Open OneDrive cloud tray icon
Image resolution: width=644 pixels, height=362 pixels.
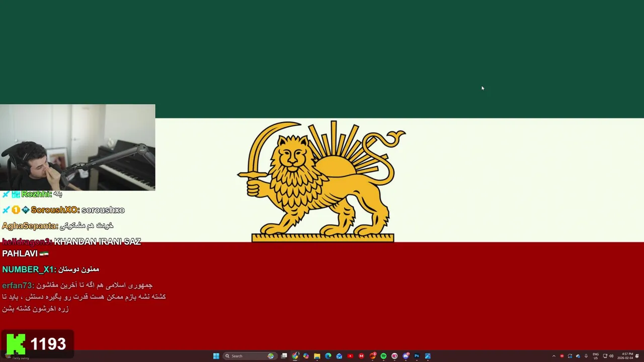(578, 356)
